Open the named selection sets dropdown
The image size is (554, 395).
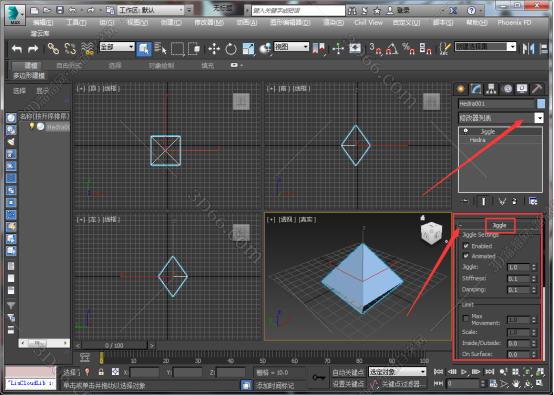pyautogui.click(x=512, y=46)
